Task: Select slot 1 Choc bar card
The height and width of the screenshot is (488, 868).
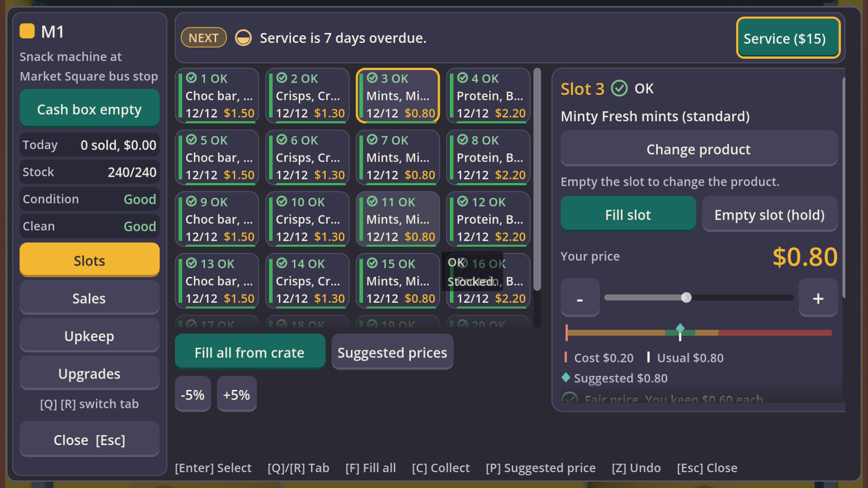Action: [x=217, y=96]
